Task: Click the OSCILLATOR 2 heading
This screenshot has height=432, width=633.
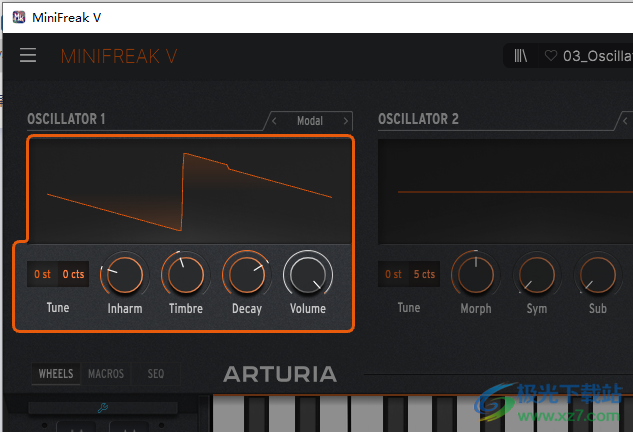Action: (418, 119)
